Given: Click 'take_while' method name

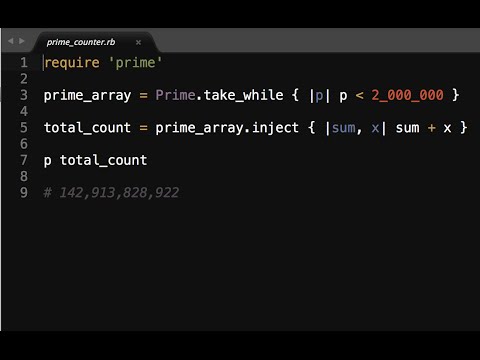Looking at the screenshot, I should point(244,95).
